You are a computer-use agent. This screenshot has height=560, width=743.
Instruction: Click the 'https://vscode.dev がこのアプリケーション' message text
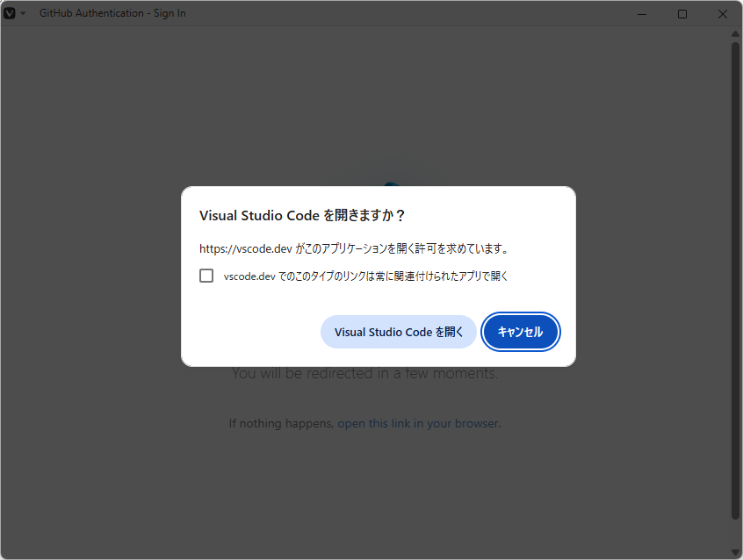[353, 248]
